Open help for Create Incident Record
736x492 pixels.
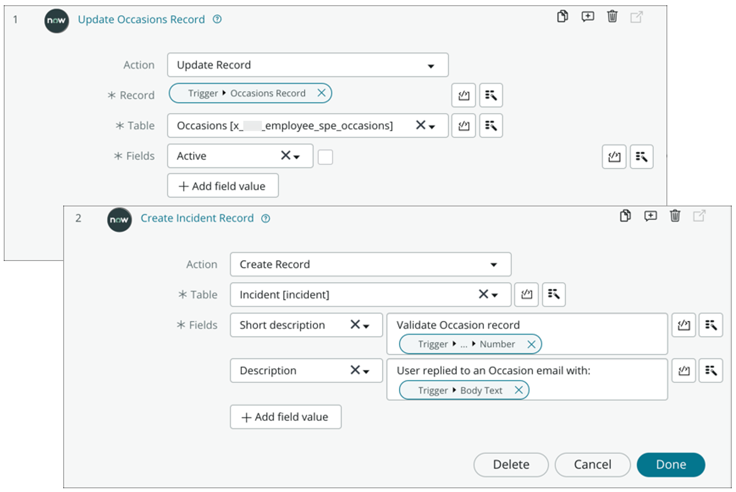pos(266,218)
